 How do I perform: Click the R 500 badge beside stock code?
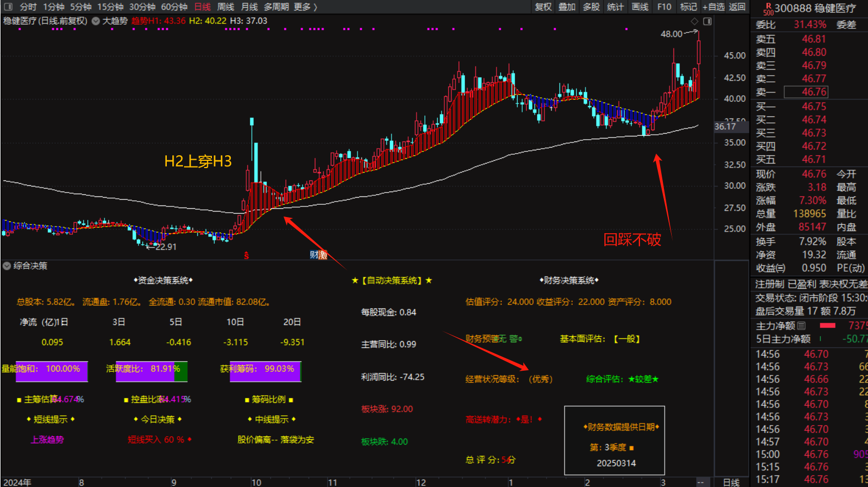pyautogui.click(x=768, y=9)
